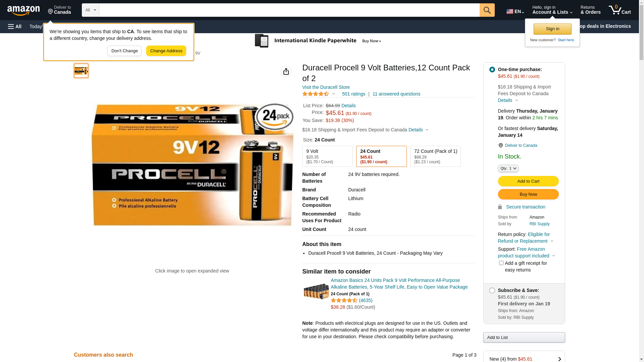This screenshot has height=362, width=644.
Task: Check the gift receipt checkbox
Action: 501,263
